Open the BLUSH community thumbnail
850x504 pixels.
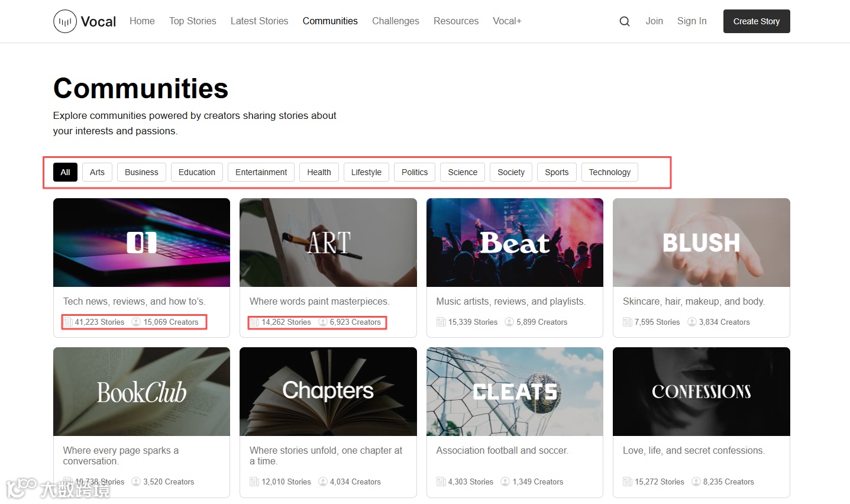[x=702, y=243]
